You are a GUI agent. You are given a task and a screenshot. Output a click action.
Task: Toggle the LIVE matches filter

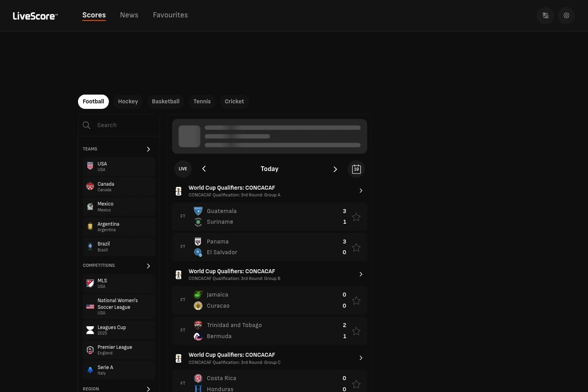[x=183, y=169]
